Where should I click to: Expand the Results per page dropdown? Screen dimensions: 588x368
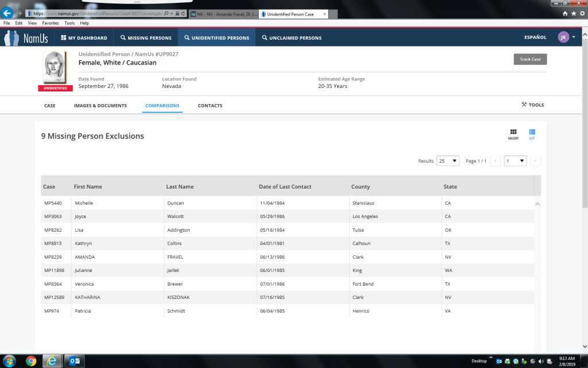448,161
